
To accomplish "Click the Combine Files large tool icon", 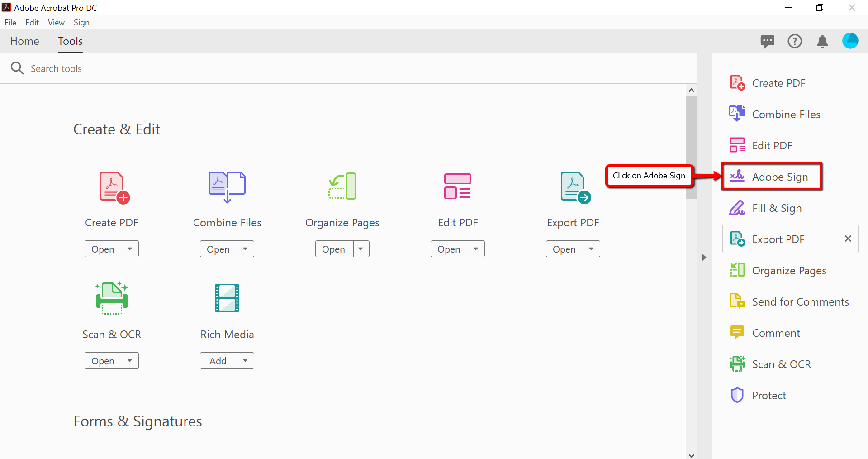I will click(227, 187).
